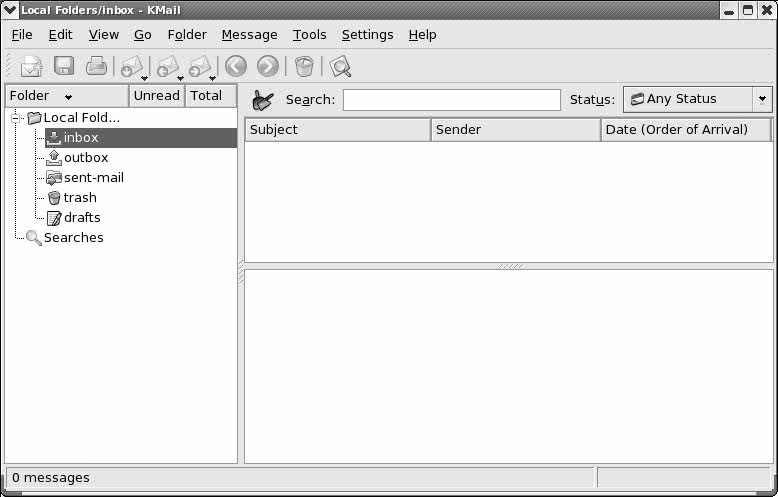Open the File menu
Image resolution: width=778 pixels, height=497 pixels.
[x=22, y=35]
